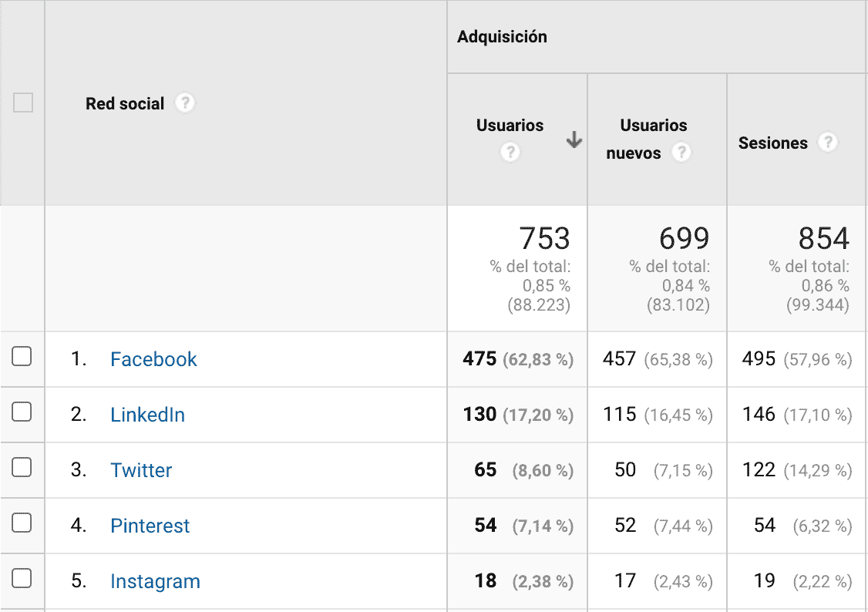Screen dimensions: 868x612
Task: Open the Sesiones column help icon
Action: [x=827, y=143]
